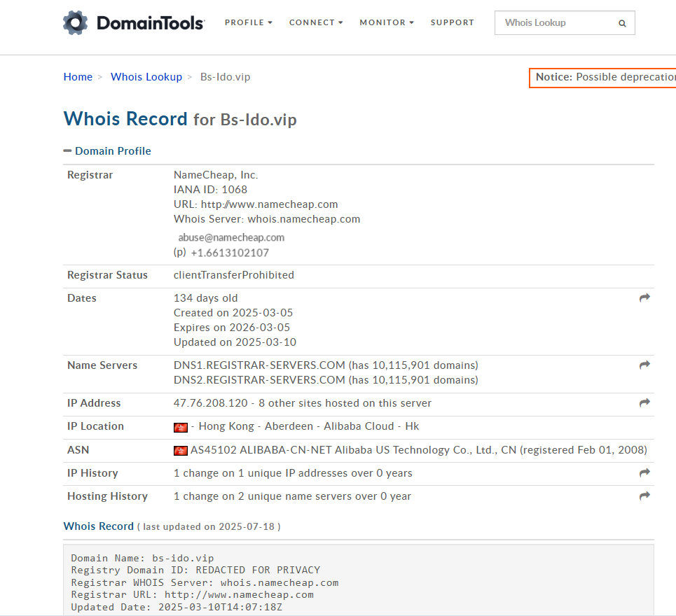Select the IP address 47.76.208.120

coord(211,402)
